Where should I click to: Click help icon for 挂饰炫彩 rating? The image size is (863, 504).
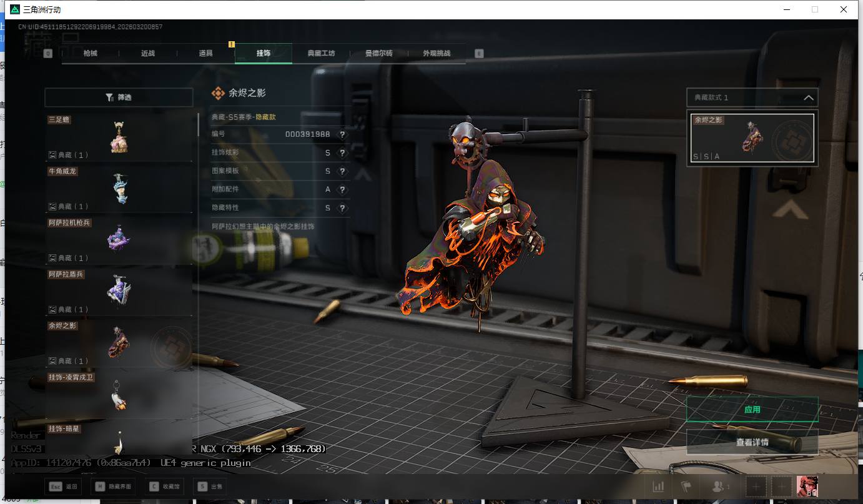[x=342, y=153]
